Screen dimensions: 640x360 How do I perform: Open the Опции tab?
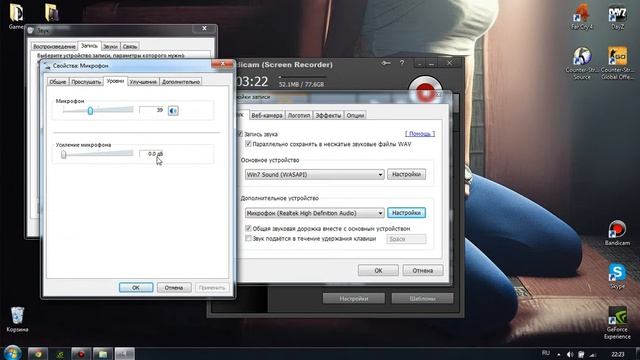pyautogui.click(x=355, y=115)
